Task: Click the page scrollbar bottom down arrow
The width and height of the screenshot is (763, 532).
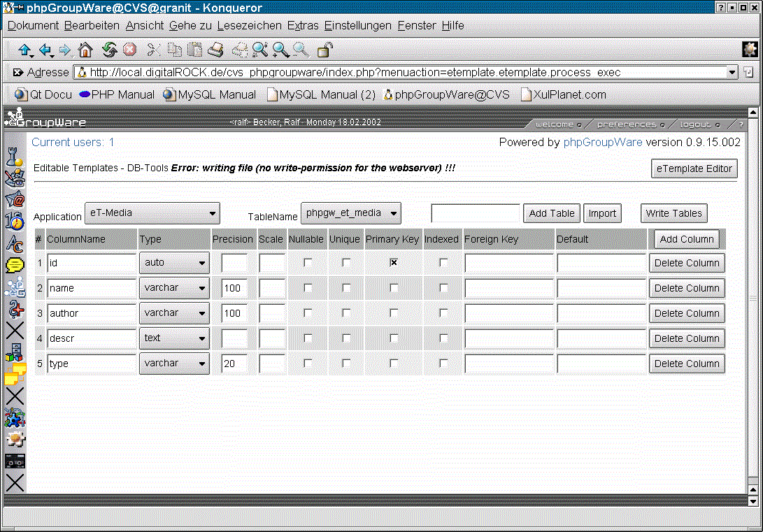Action: (x=753, y=501)
